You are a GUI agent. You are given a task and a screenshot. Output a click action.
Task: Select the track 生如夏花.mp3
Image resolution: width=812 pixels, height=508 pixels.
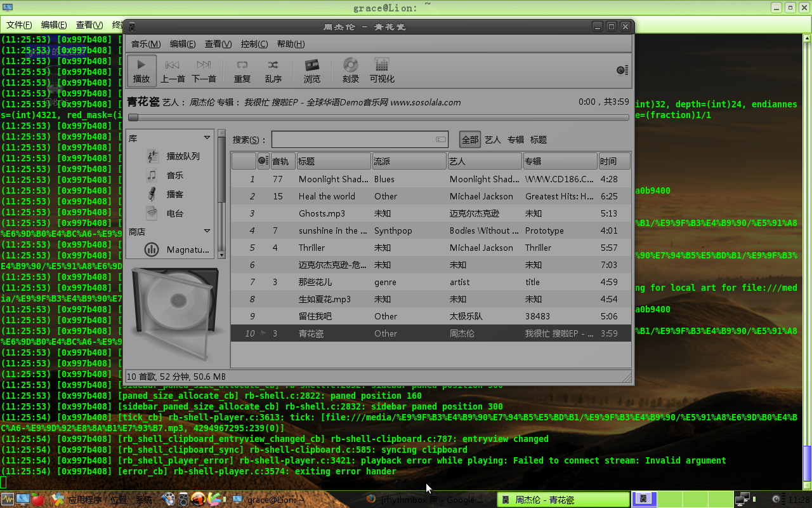[x=324, y=299]
